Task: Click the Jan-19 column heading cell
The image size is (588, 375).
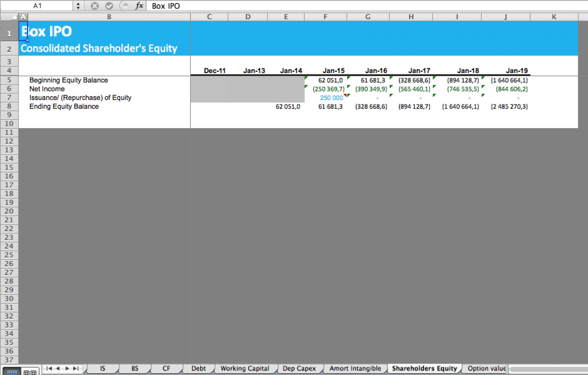Action: [517, 71]
